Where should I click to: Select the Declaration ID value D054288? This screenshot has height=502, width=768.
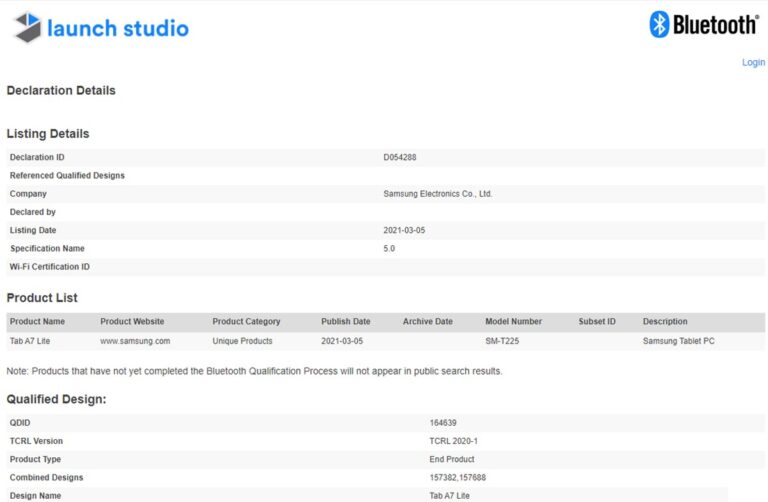400,157
